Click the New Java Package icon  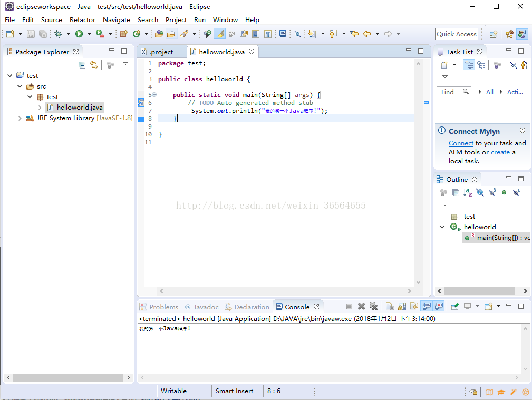click(123, 34)
